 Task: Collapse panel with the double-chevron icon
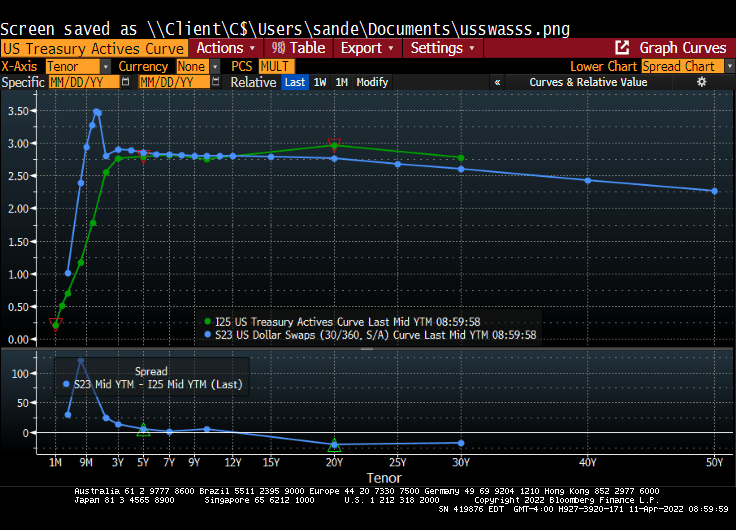[498, 82]
